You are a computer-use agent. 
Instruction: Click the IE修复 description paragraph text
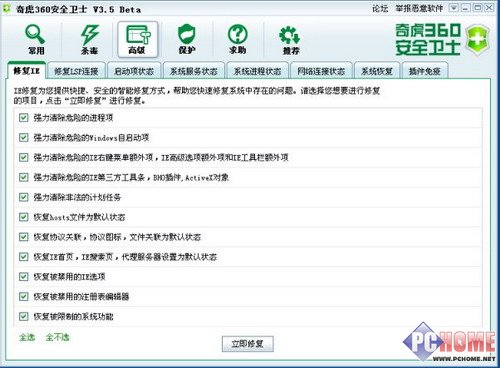197,95
